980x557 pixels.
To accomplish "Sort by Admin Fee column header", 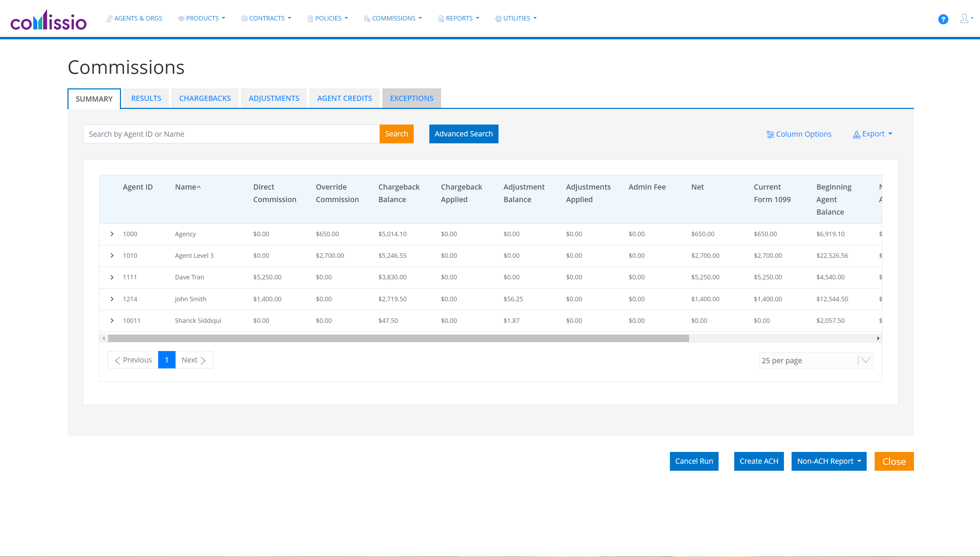I will coord(647,187).
